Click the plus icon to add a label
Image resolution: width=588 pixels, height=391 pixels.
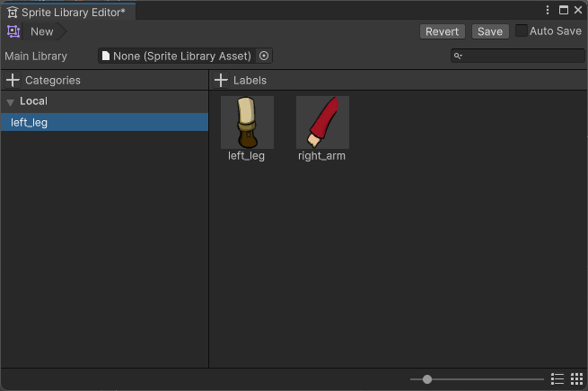[221, 81]
